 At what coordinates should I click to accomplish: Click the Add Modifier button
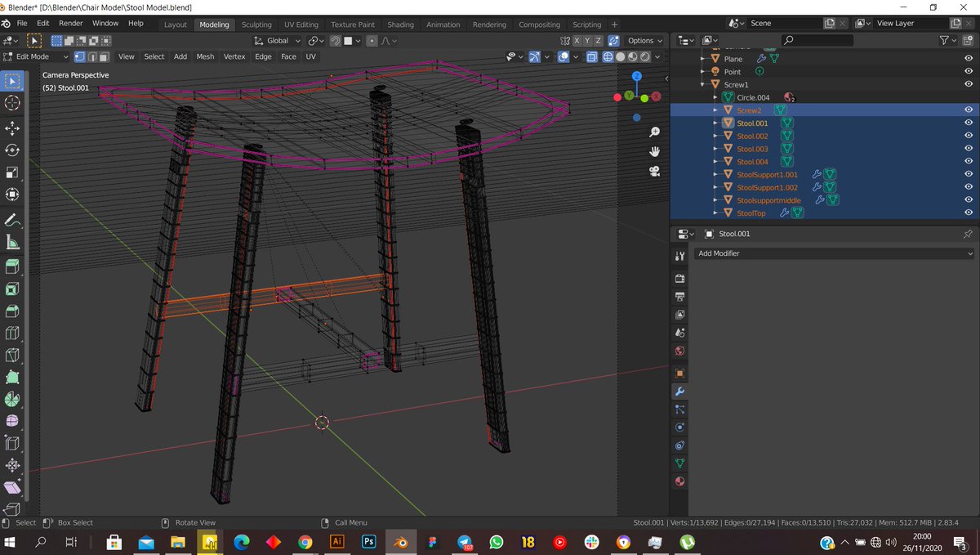[833, 253]
